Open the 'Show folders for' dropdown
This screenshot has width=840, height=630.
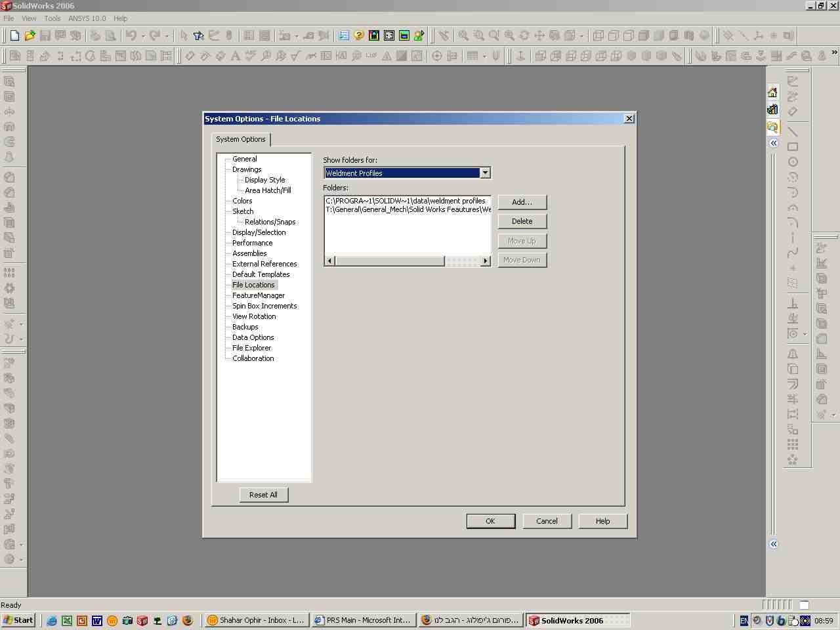[485, 173]
